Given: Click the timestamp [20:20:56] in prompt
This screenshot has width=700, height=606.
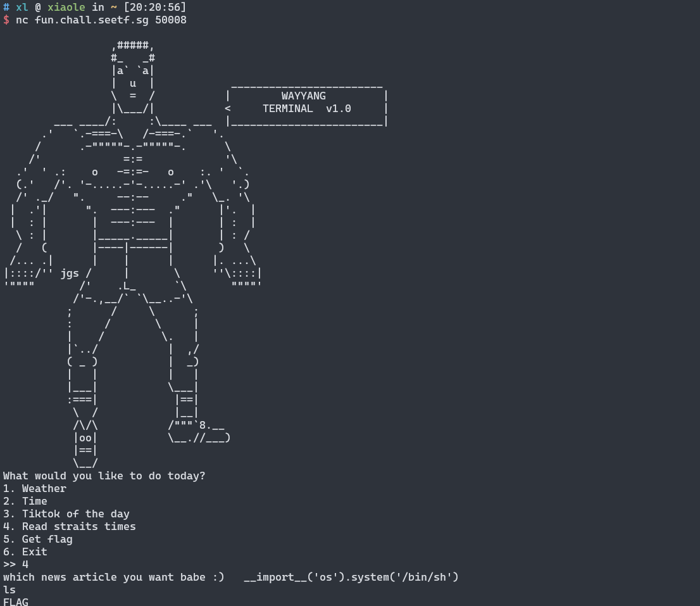Looking at the screenshot, I should tap(155, 7).
